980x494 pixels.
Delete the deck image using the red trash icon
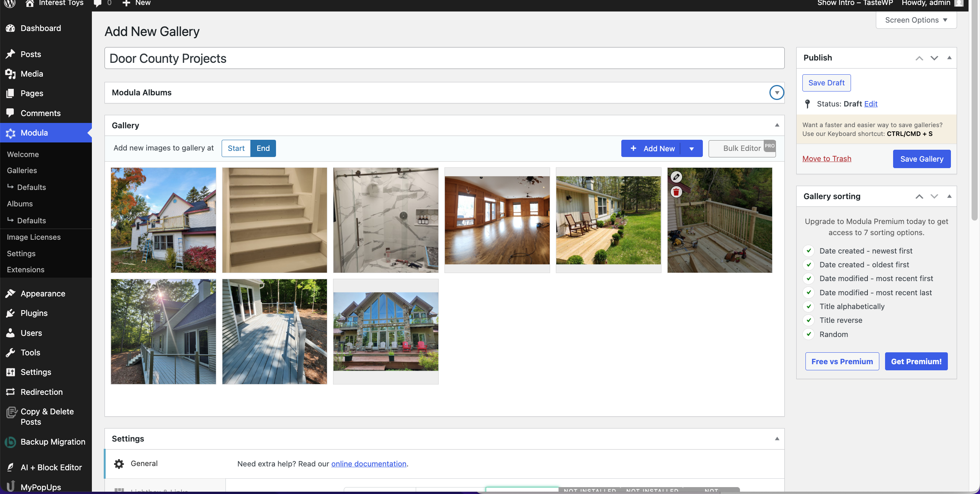(676, 192)
